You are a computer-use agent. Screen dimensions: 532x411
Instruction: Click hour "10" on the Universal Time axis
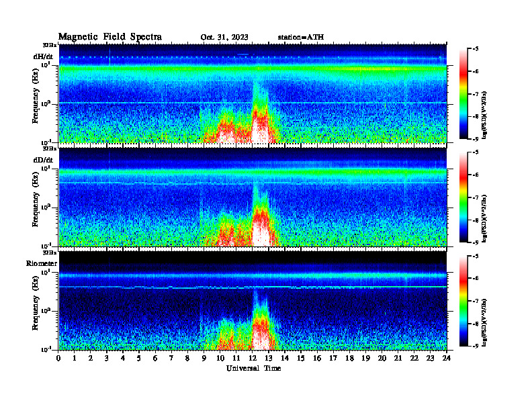(220, 358)
